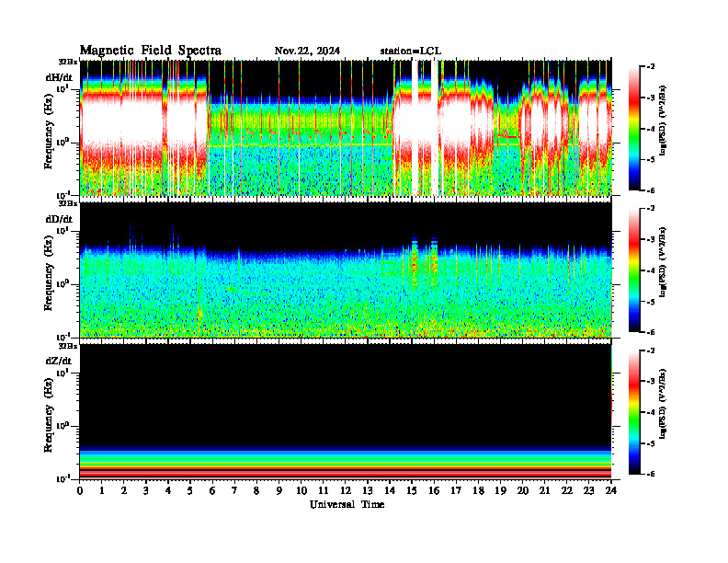The height and width of the screenshot is (563, 728).
Task: Click the "station=LCL" label
Action: 411,52
